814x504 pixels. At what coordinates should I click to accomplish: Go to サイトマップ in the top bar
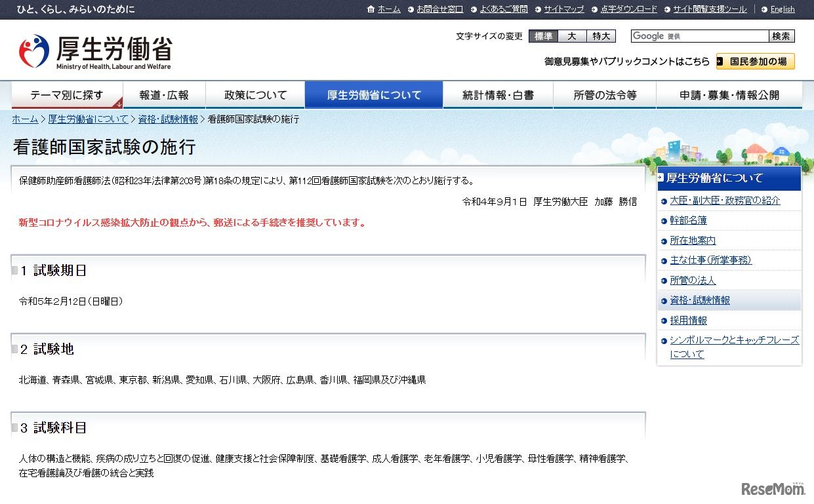pyautogui.click(x=563, y=9)
